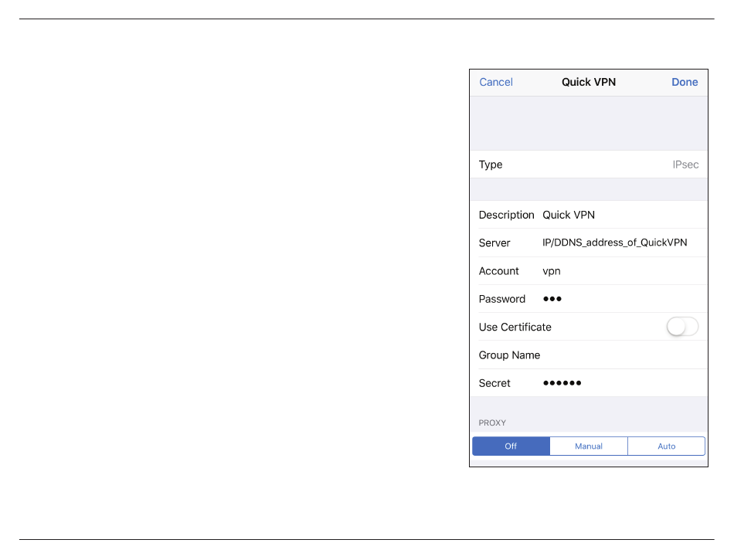Tap Done to save Quick VPN
Viewport: 734px width, 560px height.
coord(684,82)
